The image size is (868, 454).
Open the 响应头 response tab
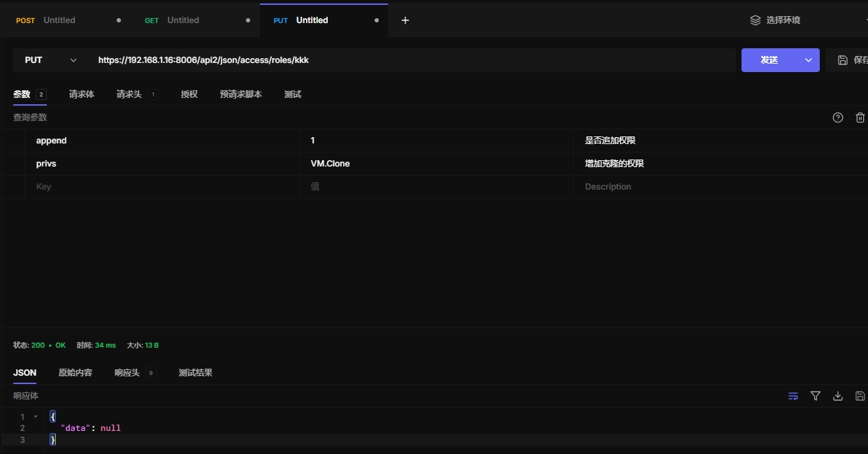pos(127,373)
